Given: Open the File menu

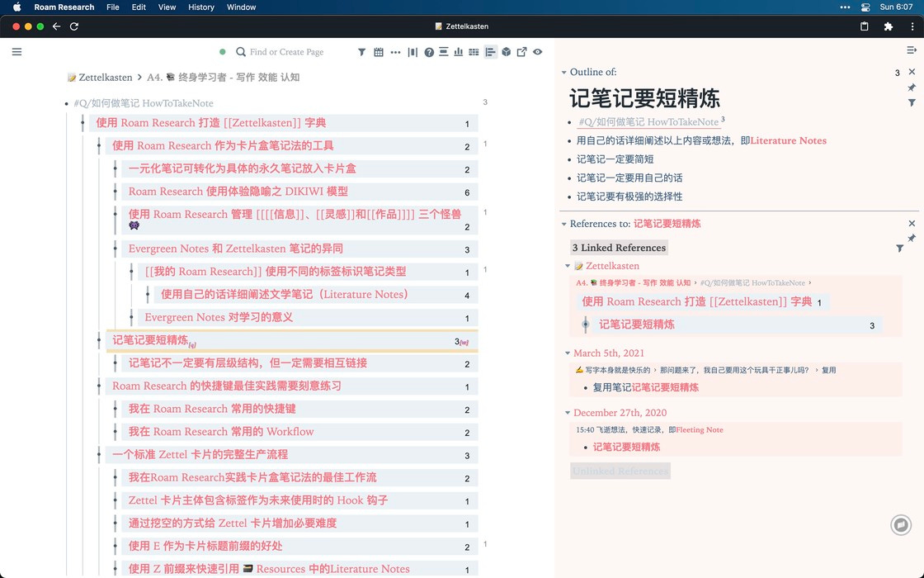Looking at the screenshot, I should [112, 7].
